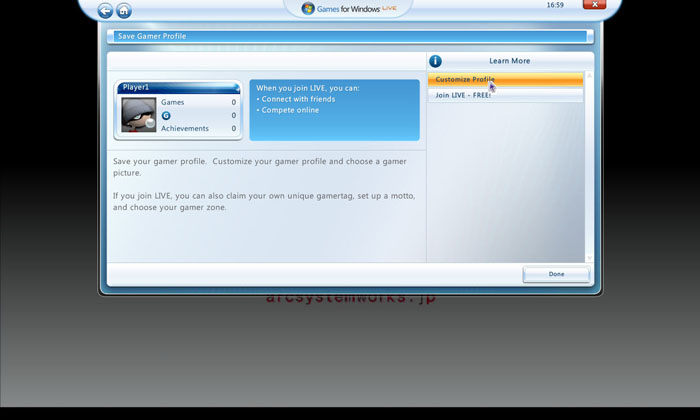
Task: Go to the home icon
Action: [x=124, y=10]
